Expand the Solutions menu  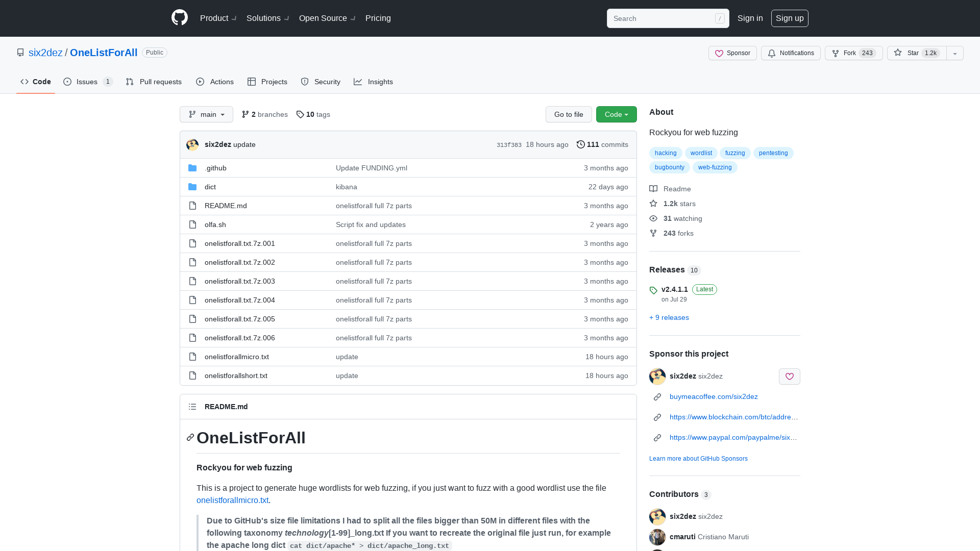[x=267, y=18]
